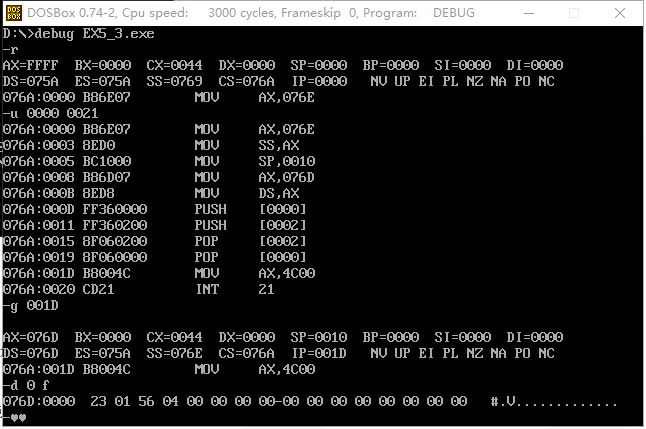646x429 pixels.
Task: Click the '-g 001D' command
Action: pyautogui.click(x=30, y=306)
